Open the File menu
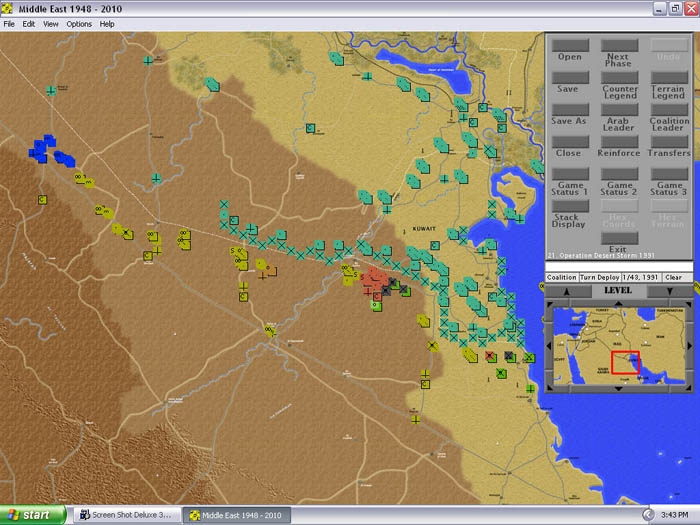The image size is (700, 525). tap(9, 24)
